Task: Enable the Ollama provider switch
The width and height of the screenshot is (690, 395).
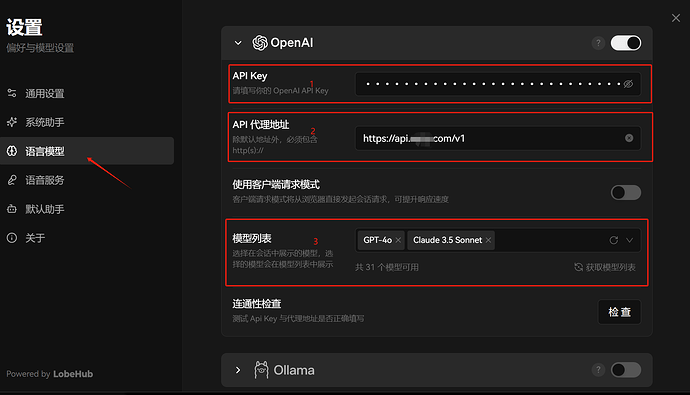Action: [626, 370]
